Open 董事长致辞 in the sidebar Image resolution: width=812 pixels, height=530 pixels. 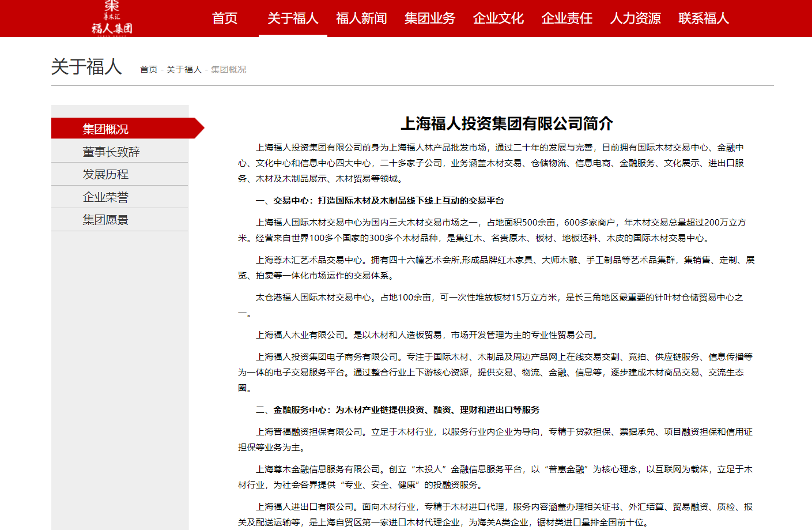[x=111, y=152]
